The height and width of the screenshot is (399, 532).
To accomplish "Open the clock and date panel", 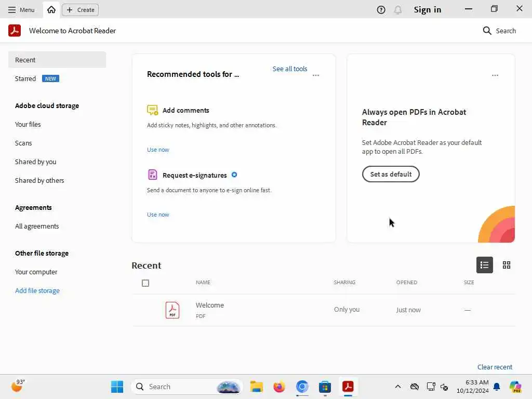I will [473, 387].
